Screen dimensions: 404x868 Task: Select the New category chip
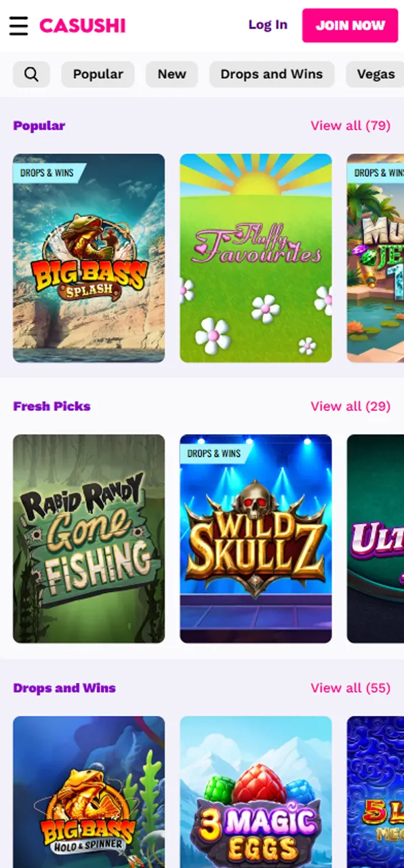(171, 74)
